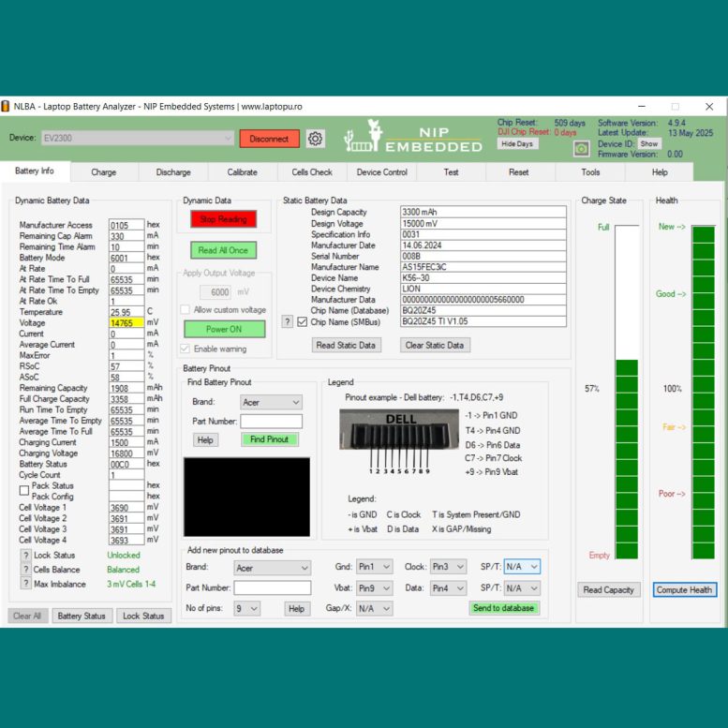Image resolution: width=728 pixels, height=728 pixels.
Task: Open the Reset tab
Action: 519,172
